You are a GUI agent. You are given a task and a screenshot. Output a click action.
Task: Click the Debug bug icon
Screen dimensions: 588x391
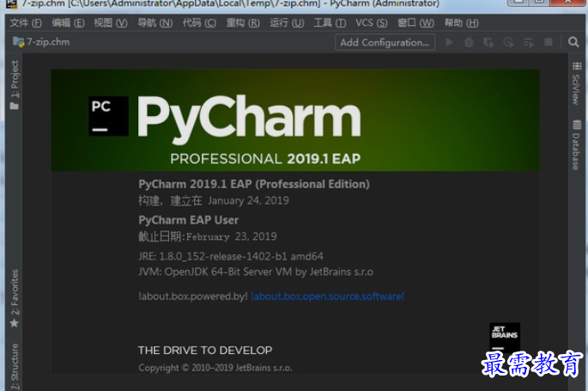pos(469,42)
